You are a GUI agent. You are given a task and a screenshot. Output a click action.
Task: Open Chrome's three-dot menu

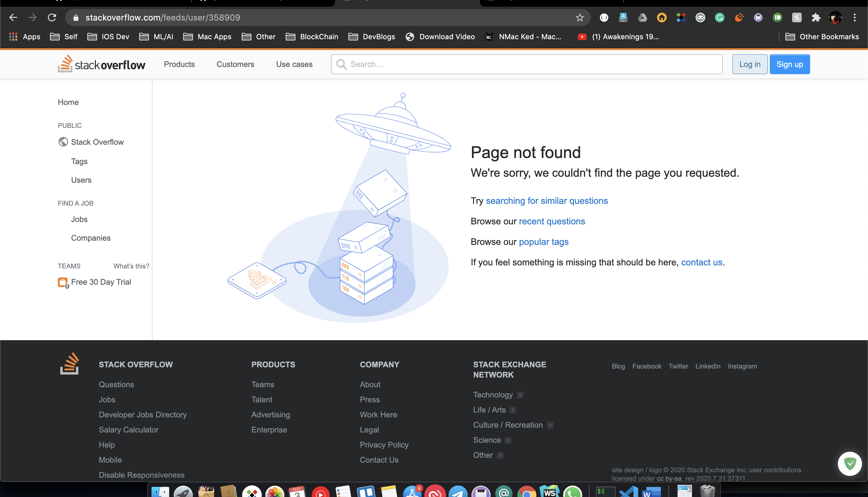854,17
